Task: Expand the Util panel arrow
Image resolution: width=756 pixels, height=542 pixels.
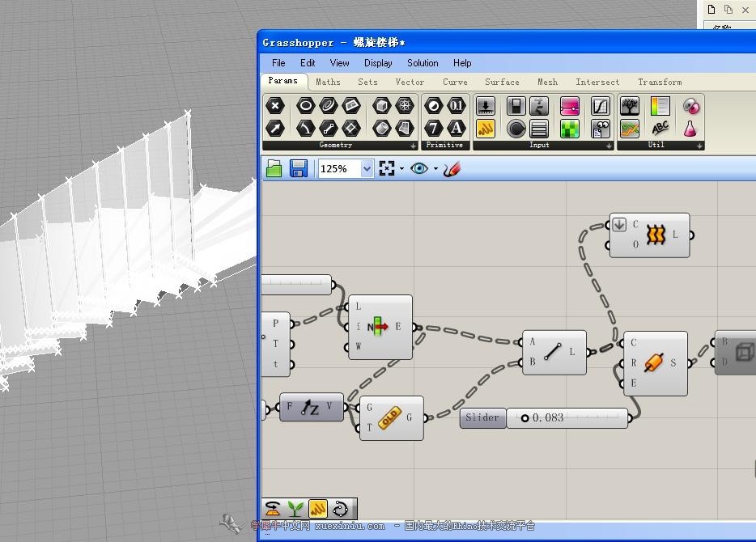Action: pos(699,146)
